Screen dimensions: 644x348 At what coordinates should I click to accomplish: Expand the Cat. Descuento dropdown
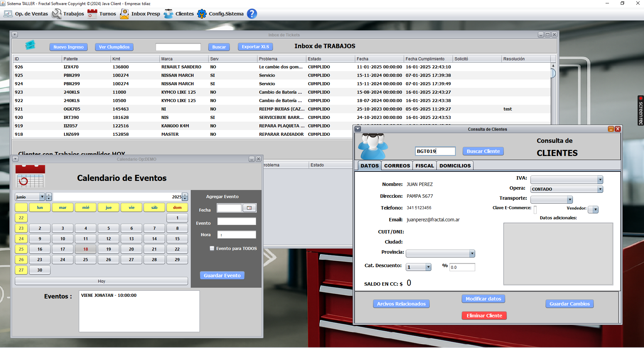coord(418,267)
